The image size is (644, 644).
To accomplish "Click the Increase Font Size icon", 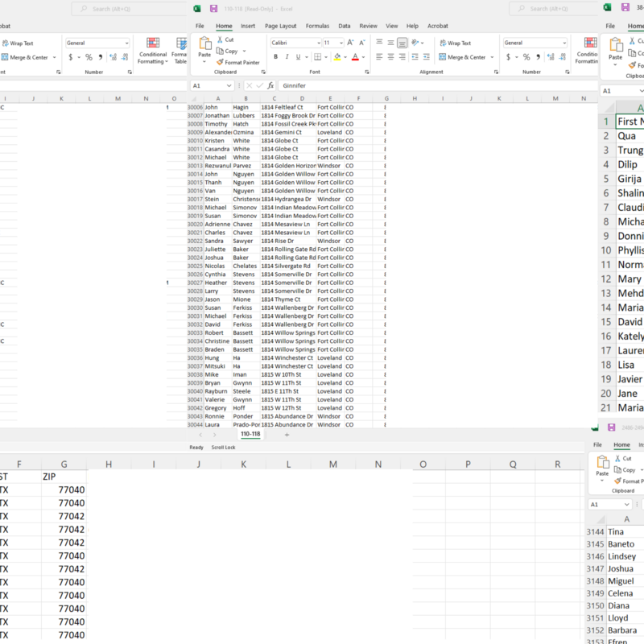I will click(351, 43).
